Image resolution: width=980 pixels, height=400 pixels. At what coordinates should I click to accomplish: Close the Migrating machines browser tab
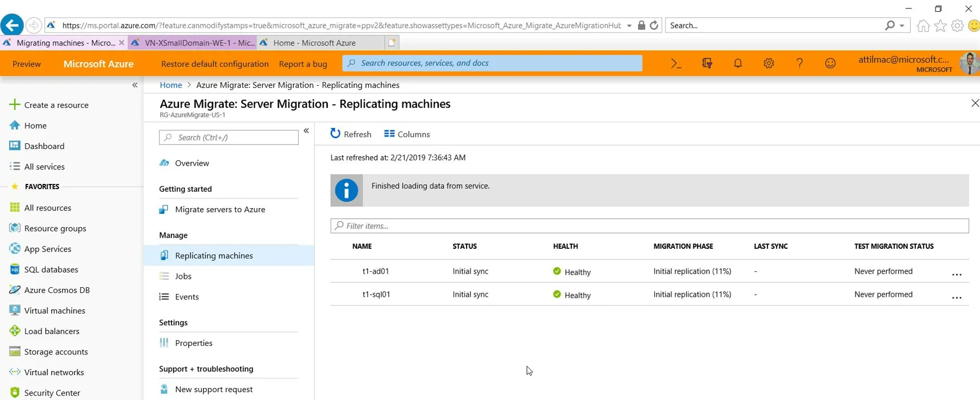[121, 43]
